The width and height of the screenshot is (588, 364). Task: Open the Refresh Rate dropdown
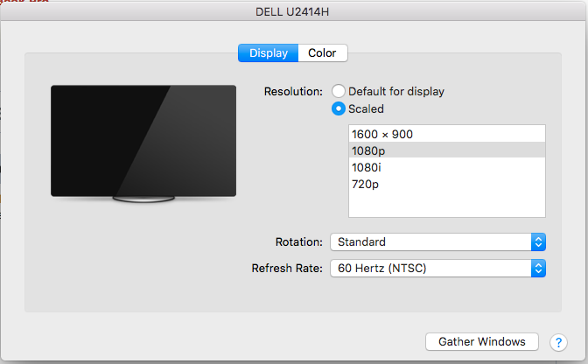tap(437, 268)
